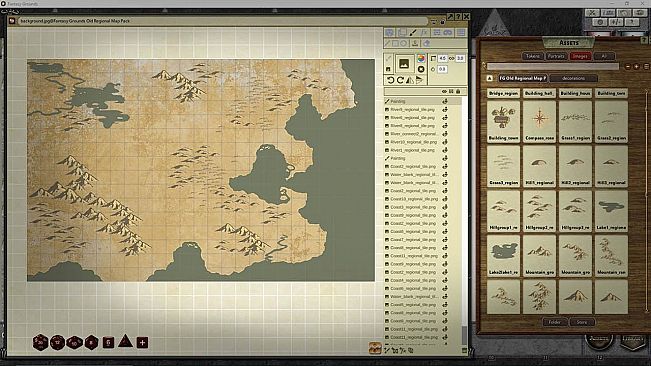Click the Store button in Assets
Image resolution: width=651 pixels, height=366 pixels.
(x=582, y=322)
